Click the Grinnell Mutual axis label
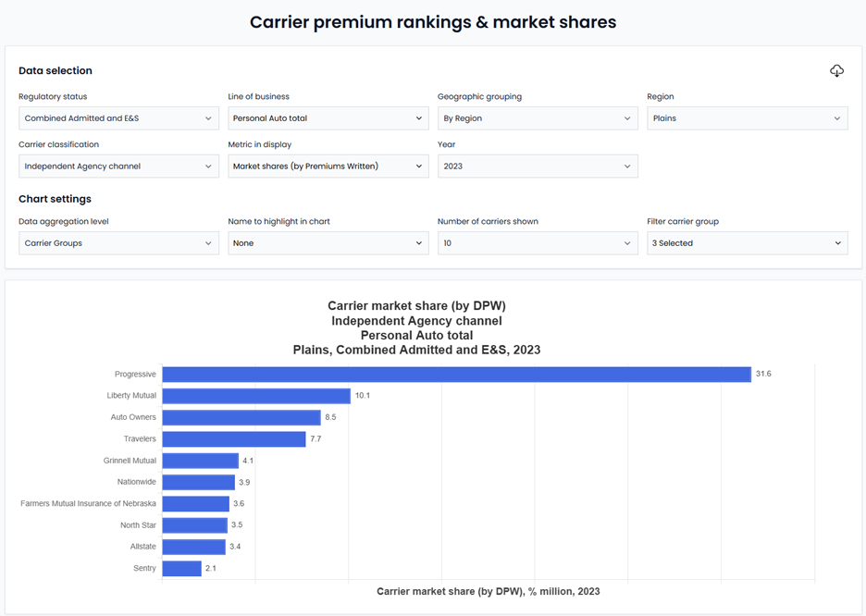866x616 pixels. click(130, 461)
